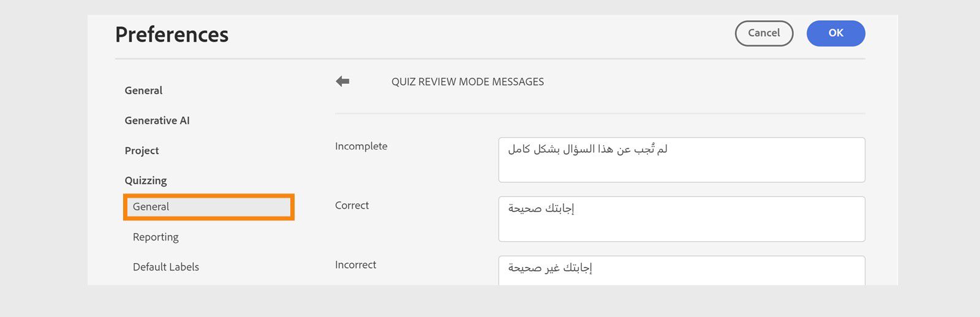Click the back arrow icon

[342, 81]
